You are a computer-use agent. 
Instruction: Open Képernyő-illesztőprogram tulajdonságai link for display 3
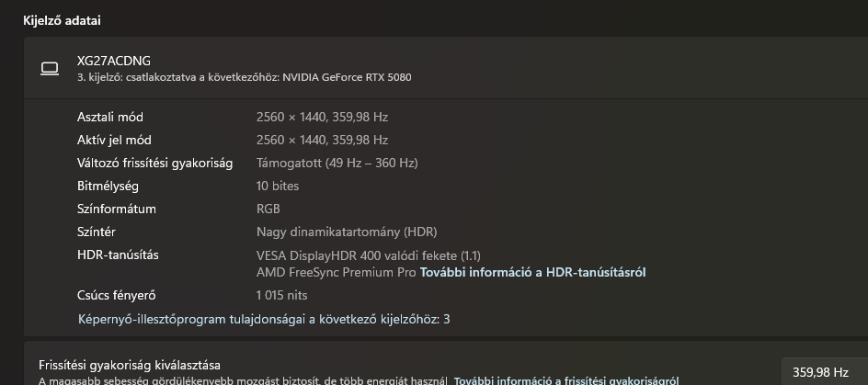pyautogui.click(x=264, y=319)
